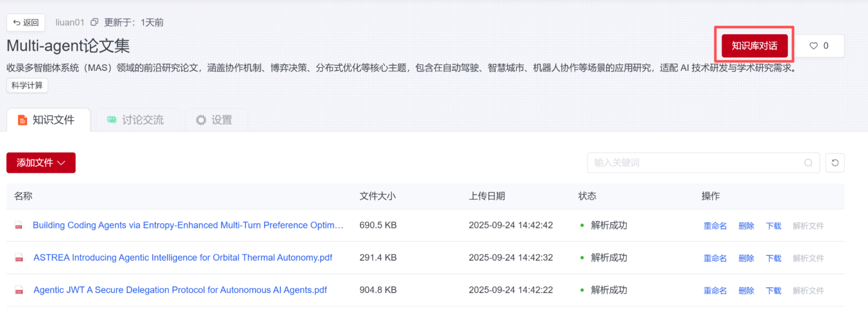Open the ASTREA Orbital Thermal Autonomy pdf link
868x329 pixels.
coord(183,258)
